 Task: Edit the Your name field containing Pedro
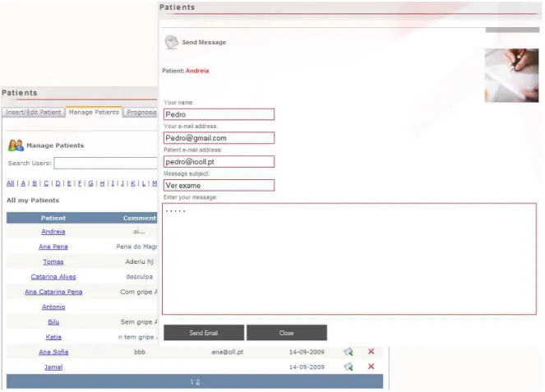point(219,114)
